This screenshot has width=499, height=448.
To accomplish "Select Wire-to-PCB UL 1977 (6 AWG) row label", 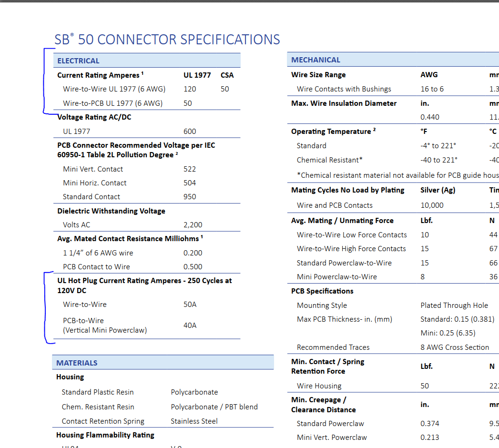I will click(112, 103).
